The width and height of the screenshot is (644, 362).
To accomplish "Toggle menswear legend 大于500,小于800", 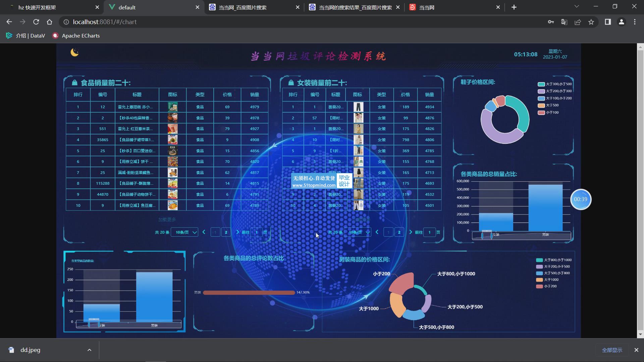I will 553,273.
